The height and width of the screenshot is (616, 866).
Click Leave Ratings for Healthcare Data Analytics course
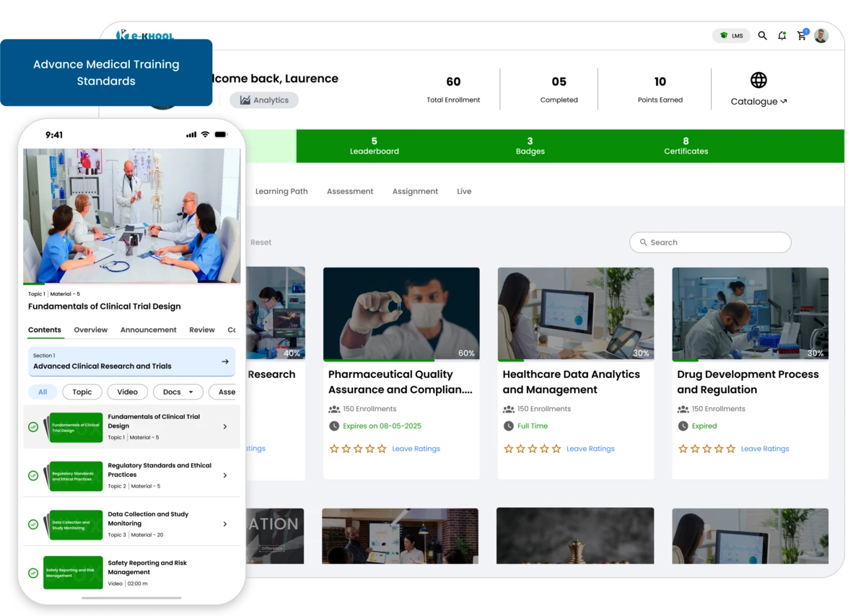(590, 448)
